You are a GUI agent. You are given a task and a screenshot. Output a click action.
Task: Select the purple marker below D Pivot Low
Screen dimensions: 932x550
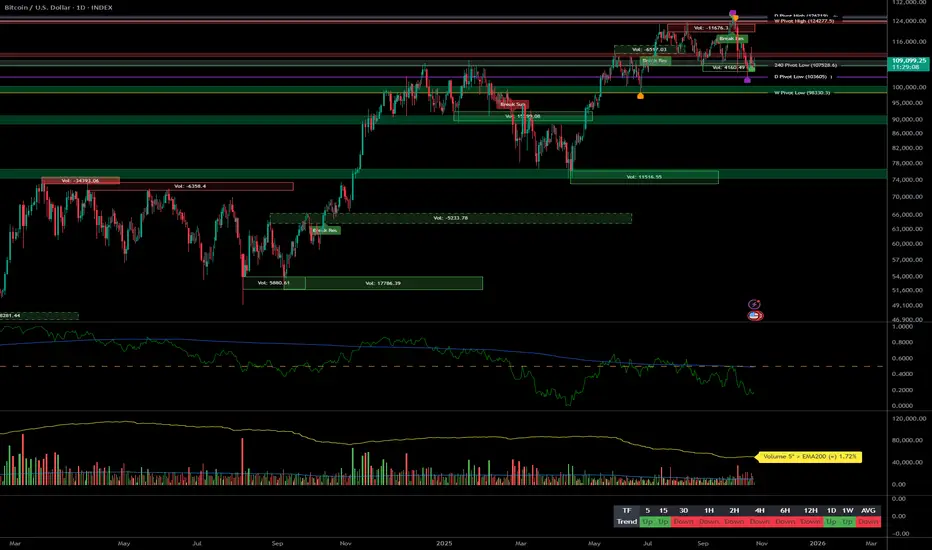coord(747,80)
